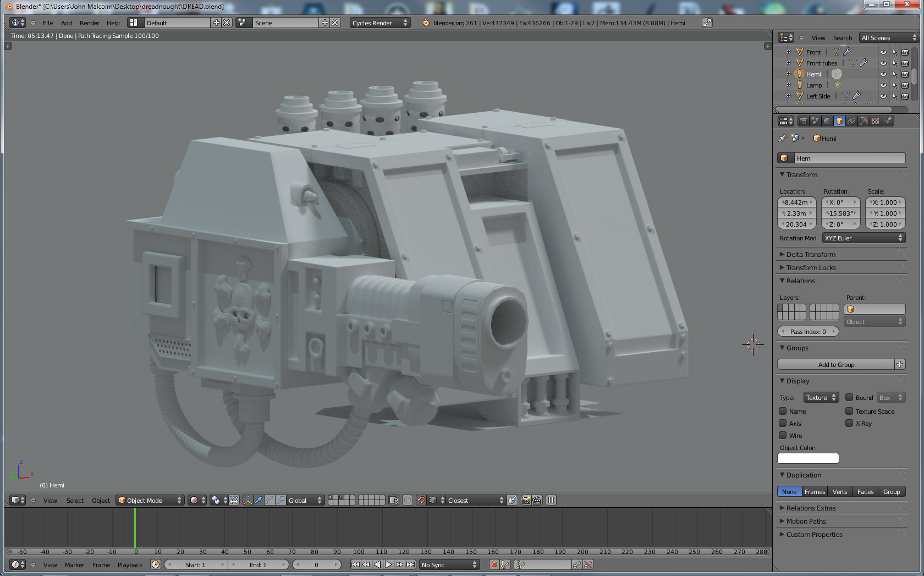The height and width of the screenshot is (576, 924).
Task: Open the Select menu in 3D view header
Action: [75, 501]
